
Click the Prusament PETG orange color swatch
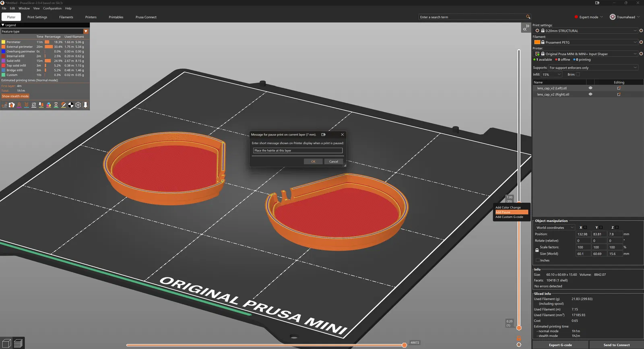tap(537, 42)
